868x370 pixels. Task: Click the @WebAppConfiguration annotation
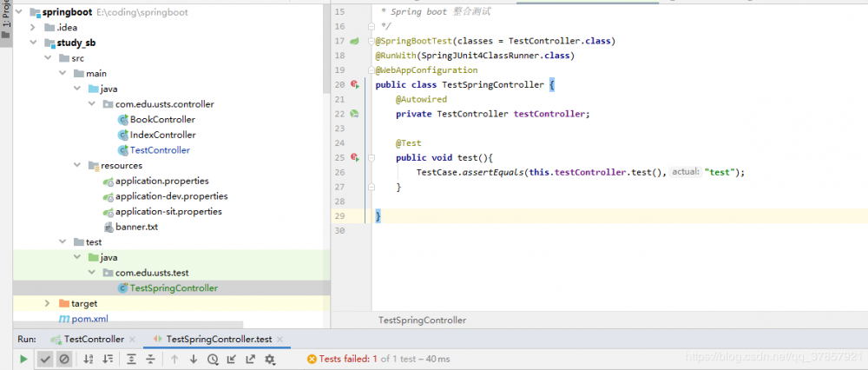coord(426,70)
